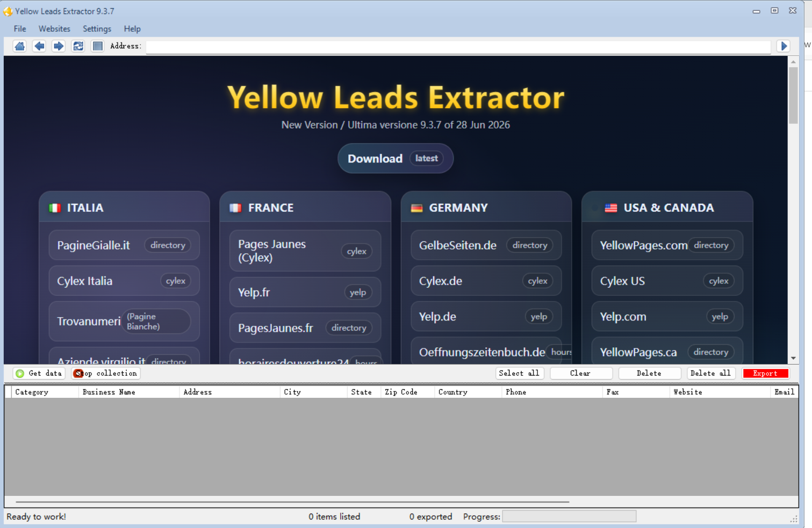
Task: Sort by Phone column header
Action: point(552,392)
